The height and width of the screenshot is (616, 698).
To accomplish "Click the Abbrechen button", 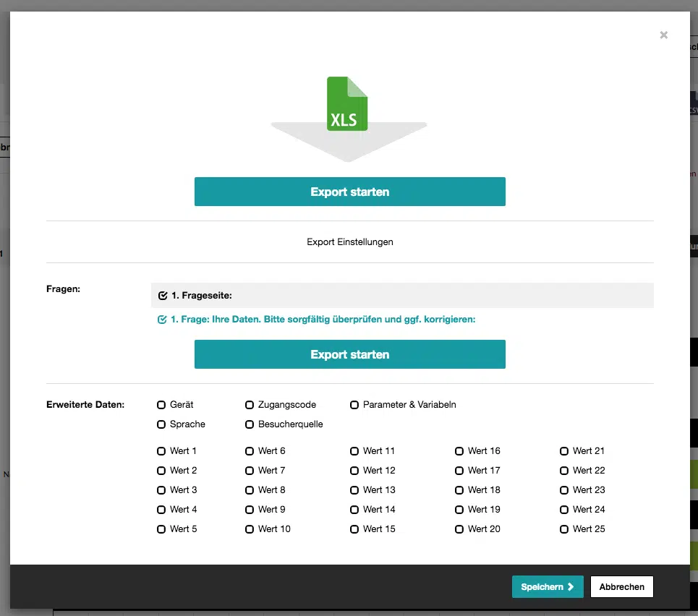I will click(x=622, y=586).
